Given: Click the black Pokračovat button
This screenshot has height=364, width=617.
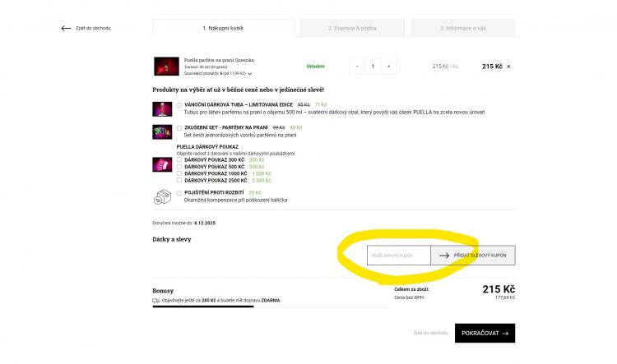Looking at the screenshot, I should (x=485, y=333).
